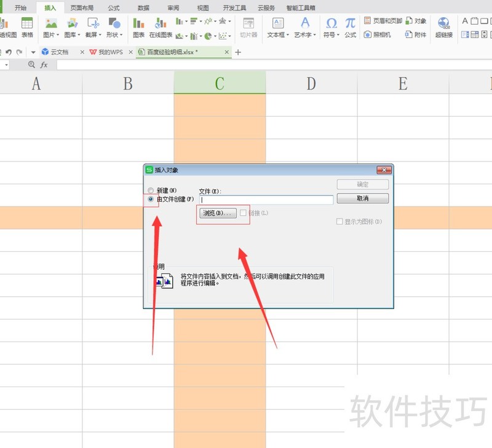This screenshot has height=448, width=492.
Task: Click the 超链接 hyperlink icon
Action: click(x=443, y=27)
